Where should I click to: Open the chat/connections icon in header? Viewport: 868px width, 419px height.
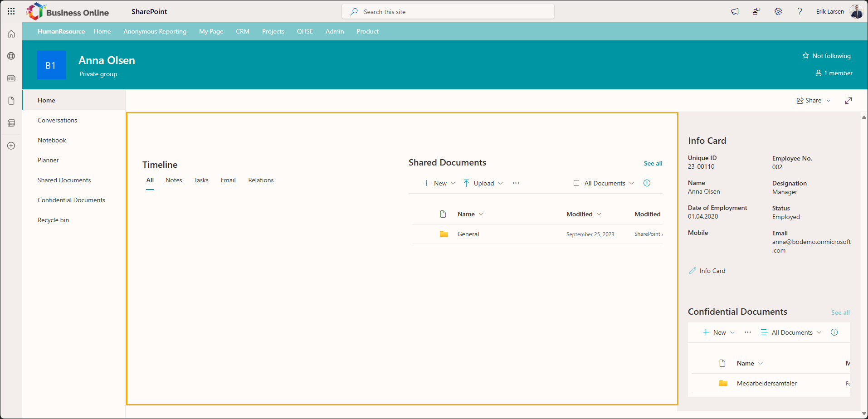click(756, 12)
